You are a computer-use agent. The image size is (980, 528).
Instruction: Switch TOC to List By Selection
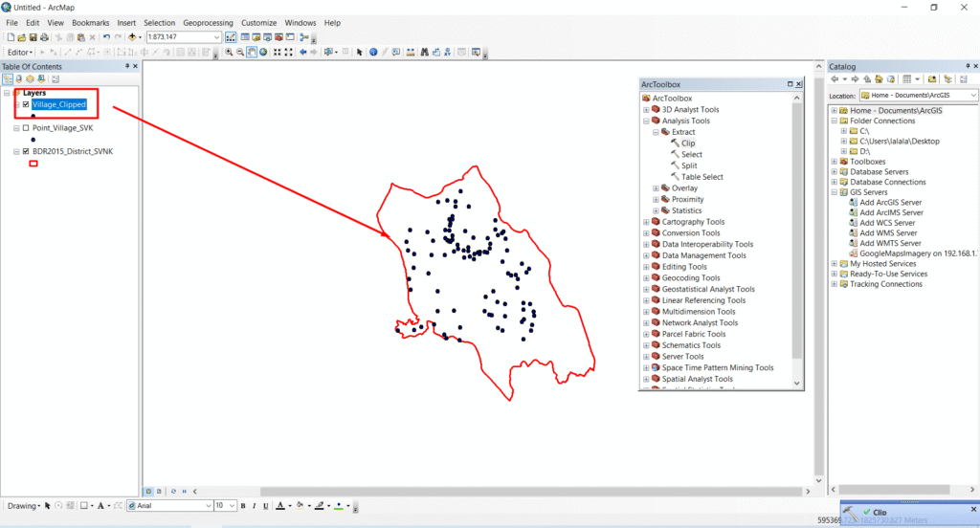click(x=41, y=79)
